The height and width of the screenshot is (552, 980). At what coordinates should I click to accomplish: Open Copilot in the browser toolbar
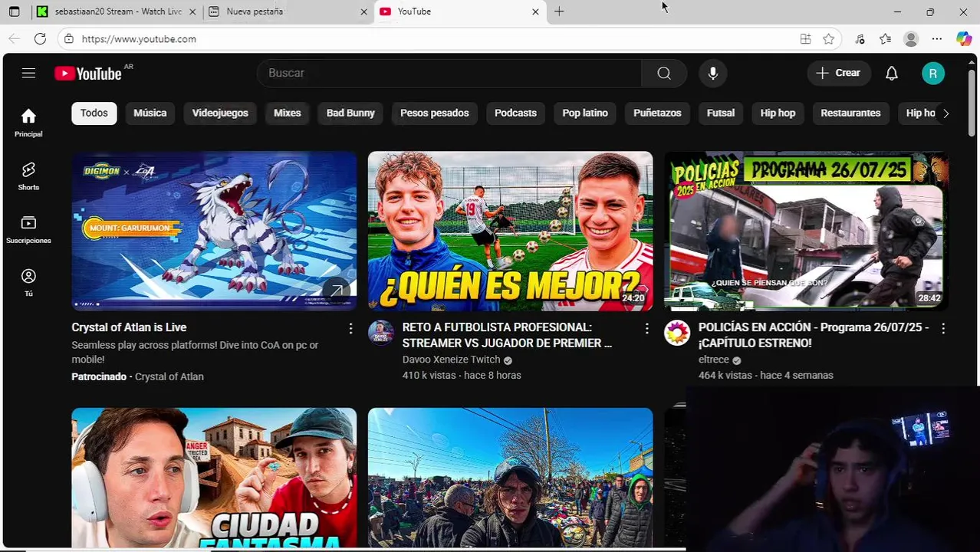coord(964,39)
